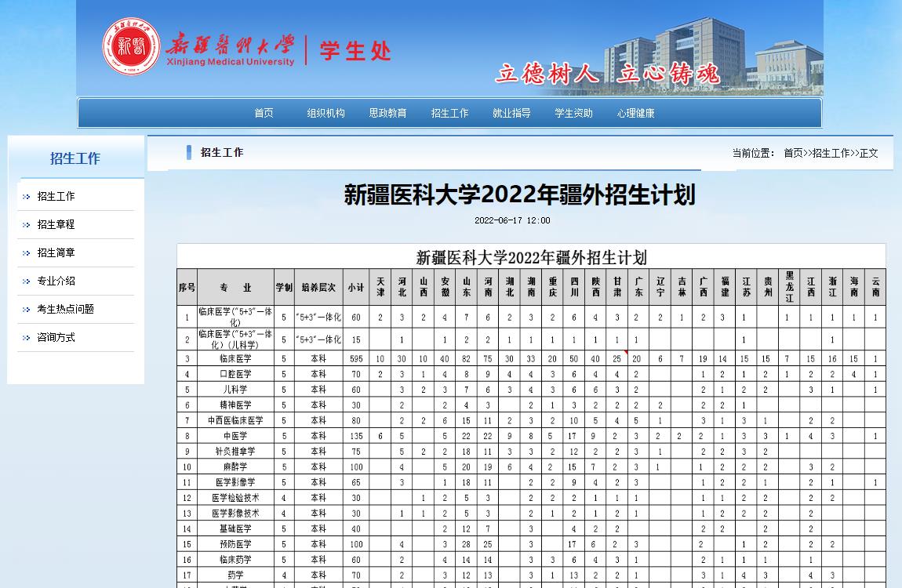Screen dimensions: 902x588
Task: Open the 专业介绍 sidebar link
Action: tap(56, 281)
